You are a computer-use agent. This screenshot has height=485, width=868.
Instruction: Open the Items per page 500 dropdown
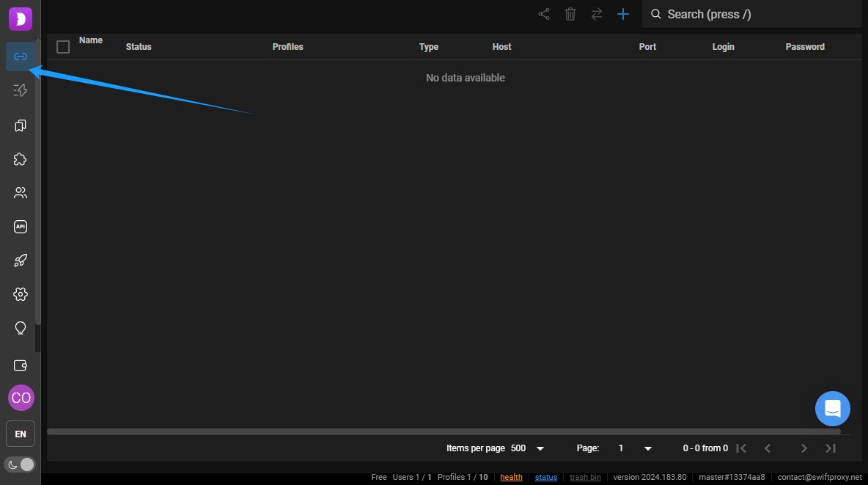[x=528, y=448]
